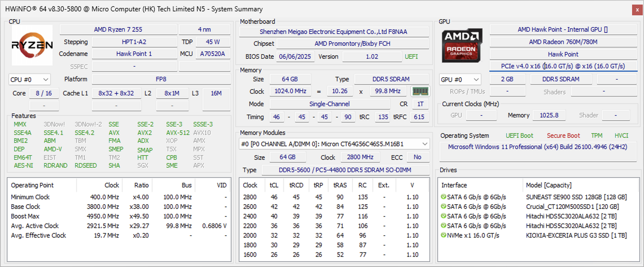
Task: Click the AMD Ryzen 7 255 name field
Action: point(118,30)
